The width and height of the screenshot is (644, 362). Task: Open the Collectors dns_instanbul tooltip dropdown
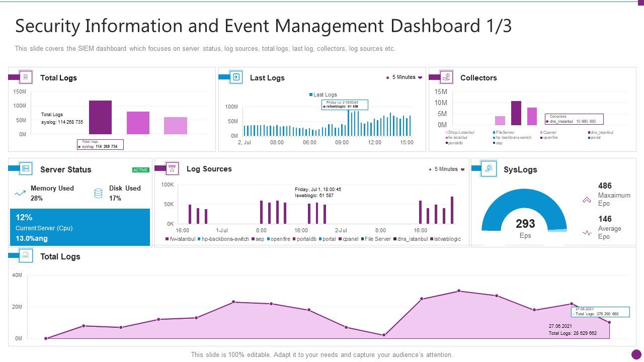[575, 120]
